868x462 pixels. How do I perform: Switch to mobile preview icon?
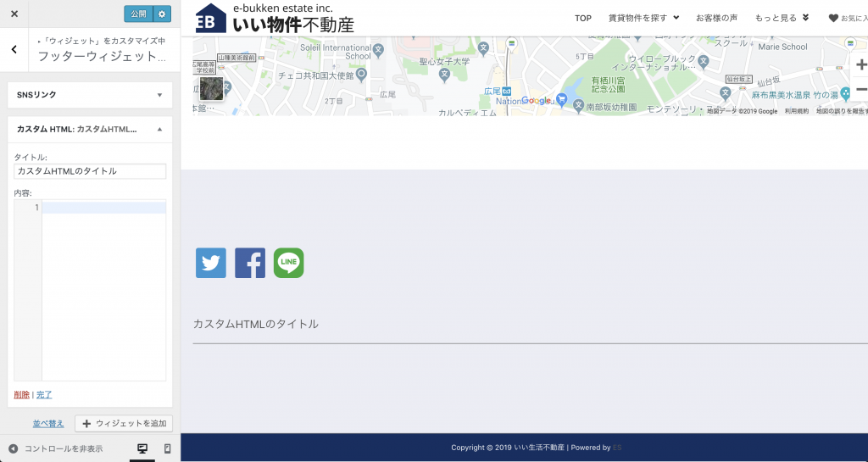point(167,448)
